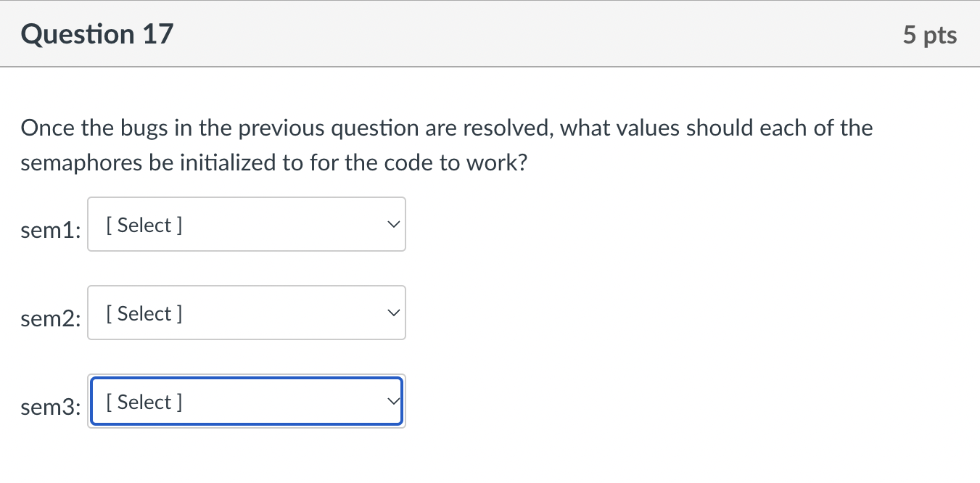Click the sem3 label text
The image size is (980, 483).
[50, 407]
